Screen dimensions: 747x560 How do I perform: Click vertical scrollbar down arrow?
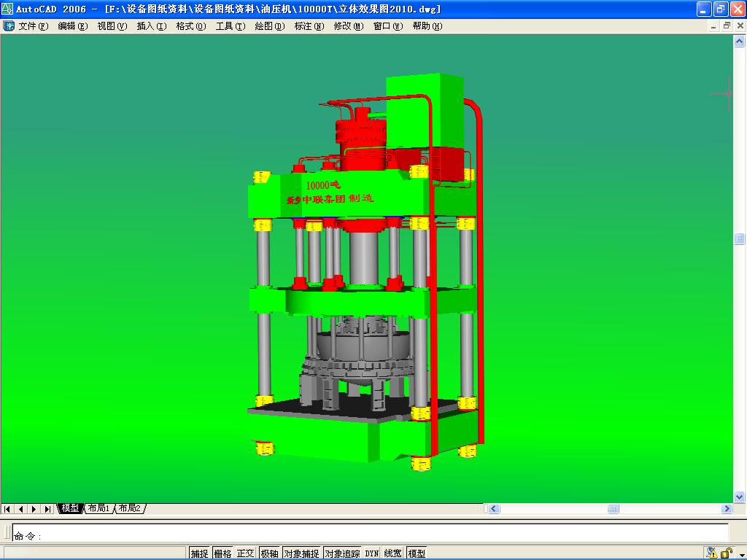tap(740, 497)
